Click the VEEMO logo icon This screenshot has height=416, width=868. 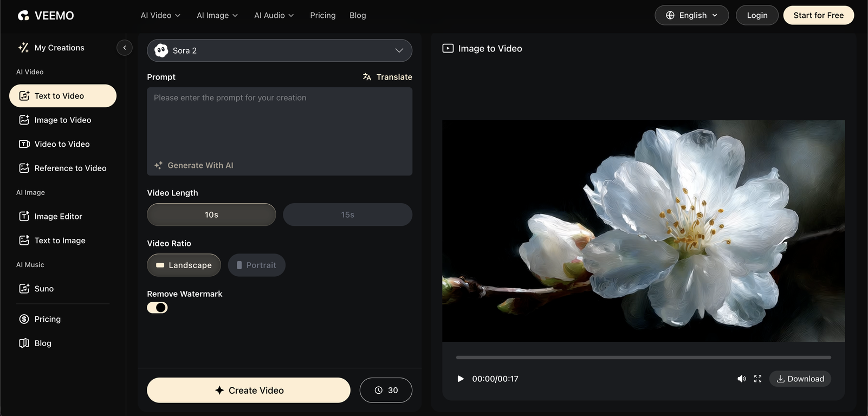click(x=23, y=16)
